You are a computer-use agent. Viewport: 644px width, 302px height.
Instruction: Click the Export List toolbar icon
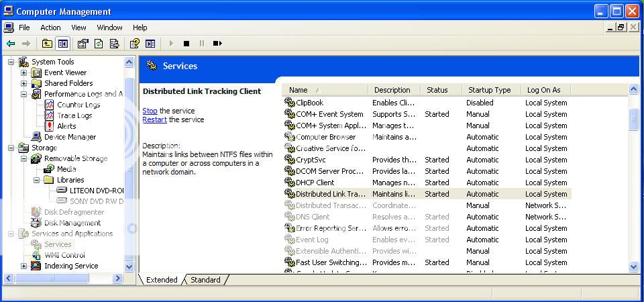pos(114,44)
